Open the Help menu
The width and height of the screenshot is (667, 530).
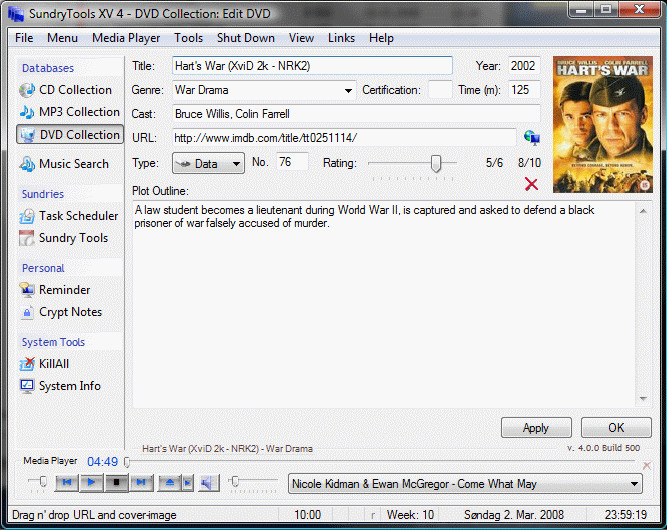[x=382, y=38]
